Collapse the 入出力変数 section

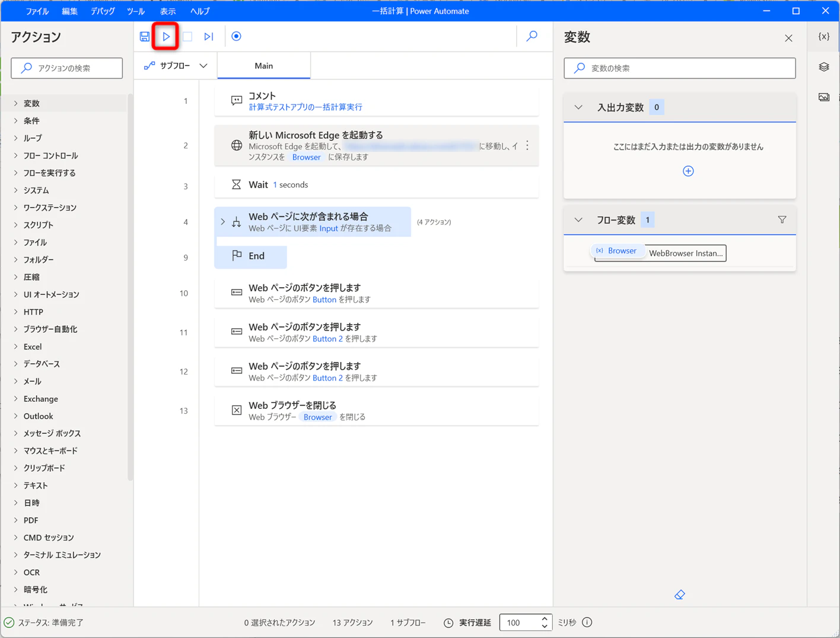pos(578,107)
